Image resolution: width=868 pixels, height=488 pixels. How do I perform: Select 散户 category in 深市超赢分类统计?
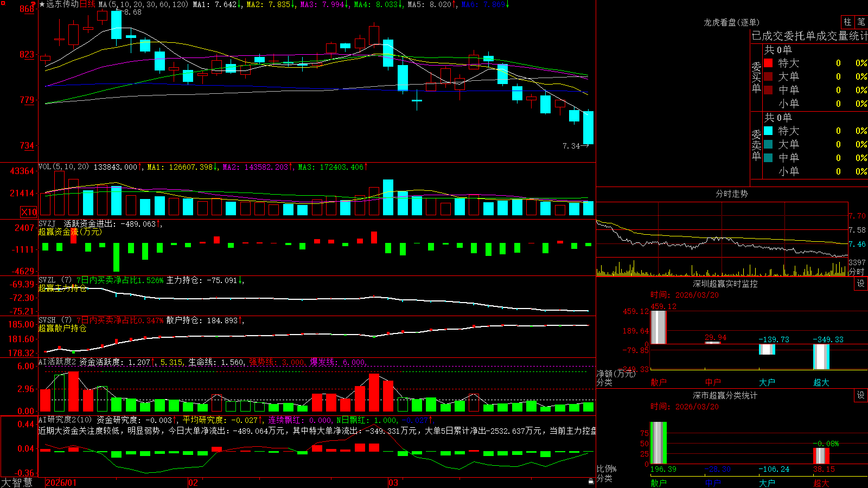pos(659,483)
